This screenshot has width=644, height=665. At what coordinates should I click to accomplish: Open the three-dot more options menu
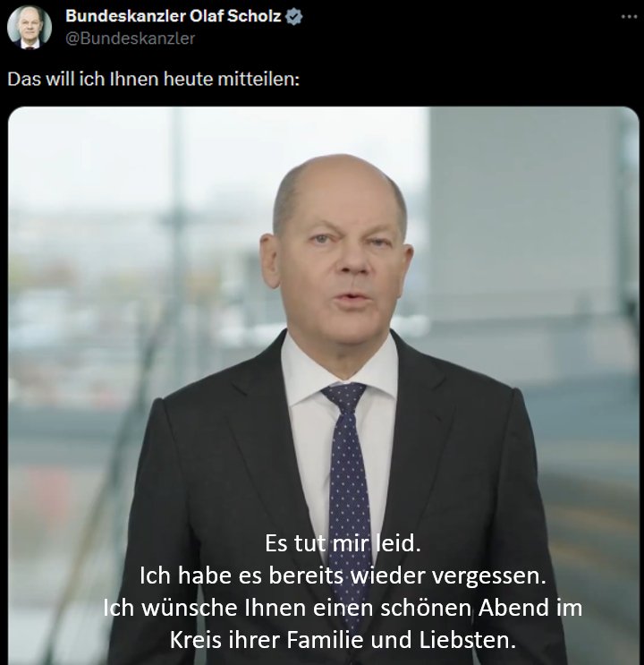point(629,17)
